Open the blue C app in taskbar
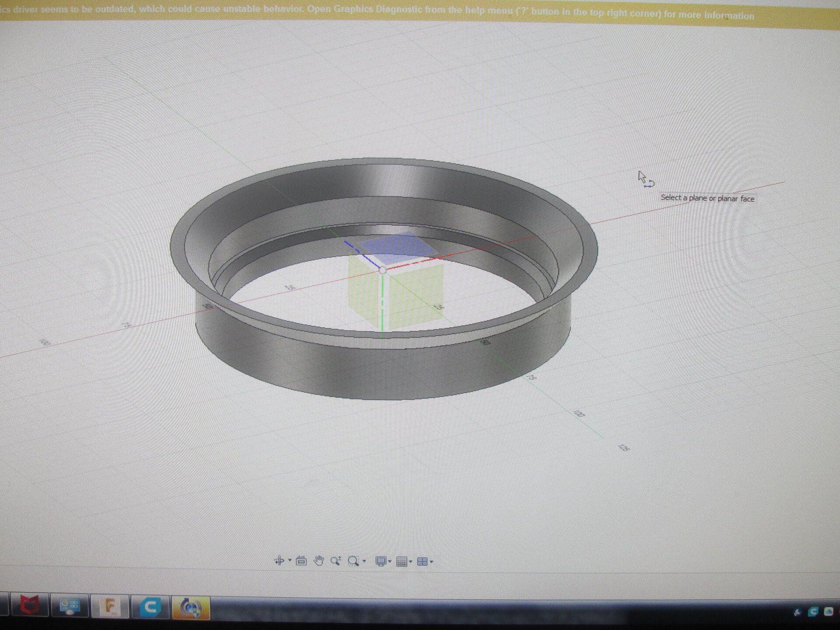Viewport: 840px width, 630px height. [x=150, y=607]
